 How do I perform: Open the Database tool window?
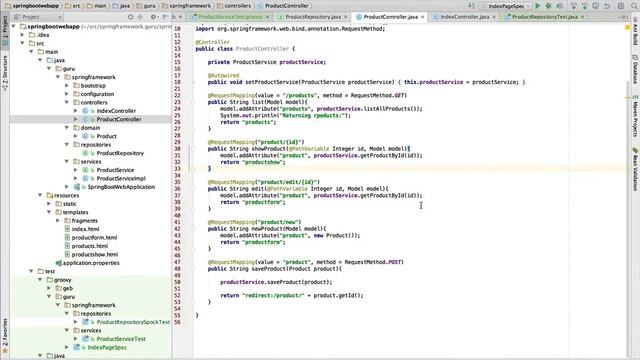coord(635,69)
